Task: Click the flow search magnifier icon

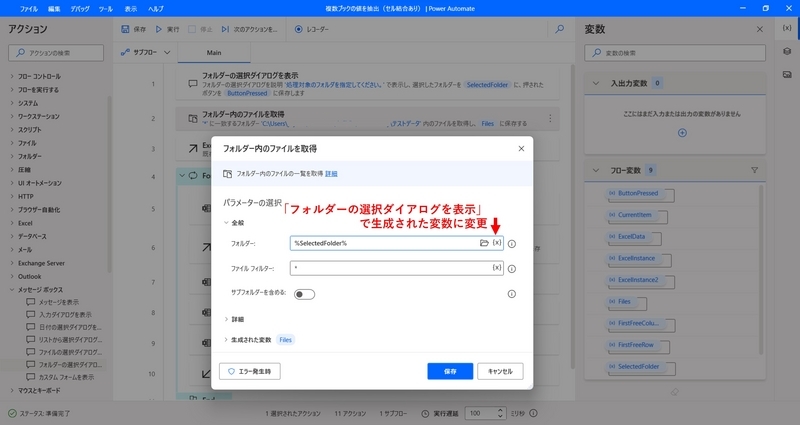Action: click(x=560, y=30)
